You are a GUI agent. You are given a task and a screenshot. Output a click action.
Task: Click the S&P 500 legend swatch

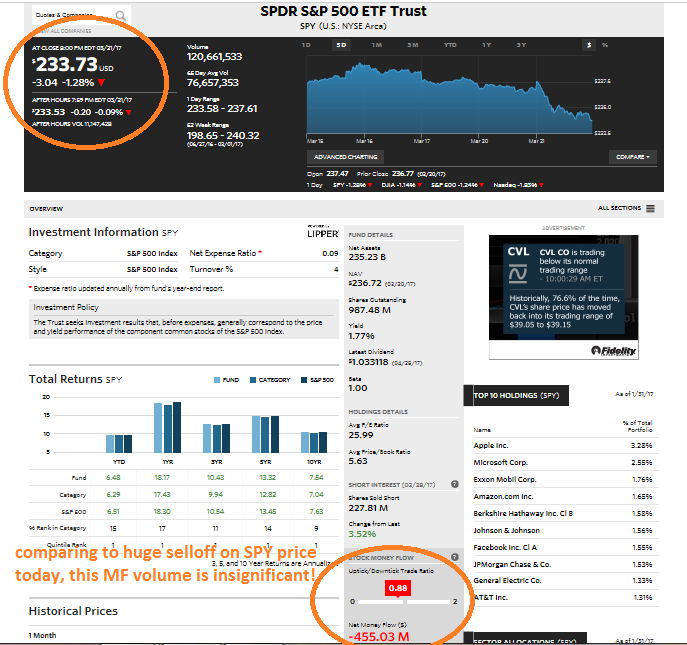pyautogui.click(x=304, y=380)
